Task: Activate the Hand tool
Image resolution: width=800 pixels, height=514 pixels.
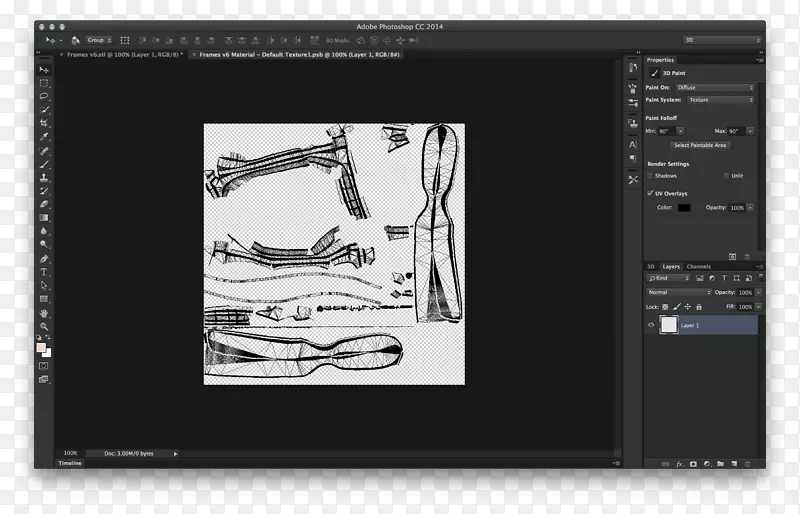Action: pyautogui.click(x=44, y=313)
